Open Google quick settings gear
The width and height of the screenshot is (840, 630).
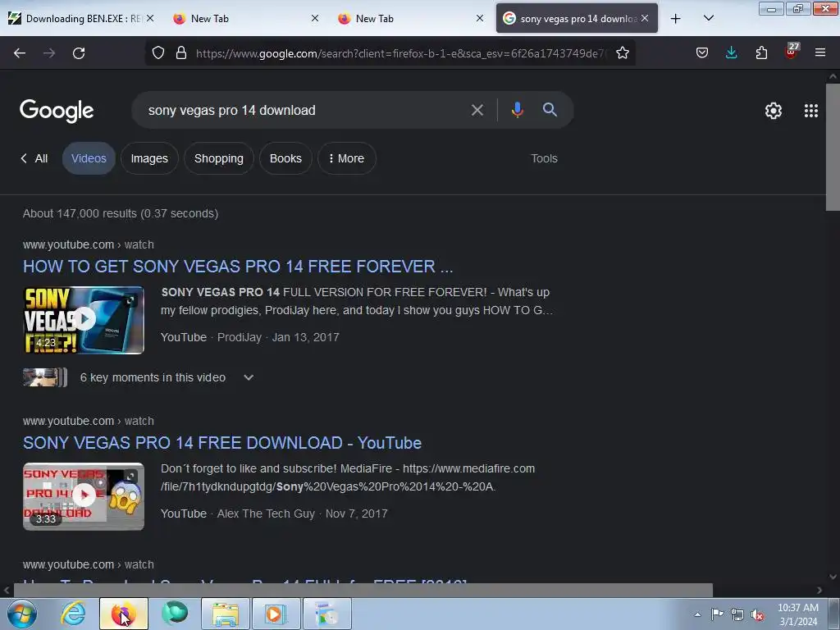click(x=773, y=111)
